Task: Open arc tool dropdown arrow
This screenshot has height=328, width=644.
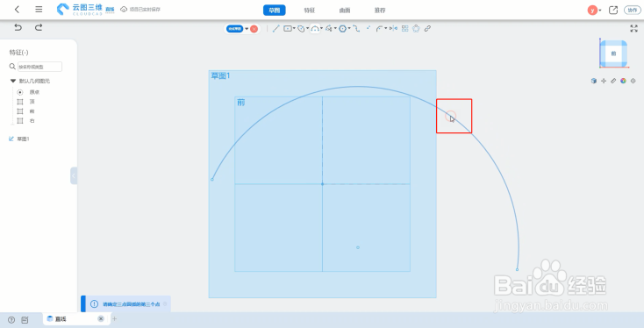Action: click(322, 28)
